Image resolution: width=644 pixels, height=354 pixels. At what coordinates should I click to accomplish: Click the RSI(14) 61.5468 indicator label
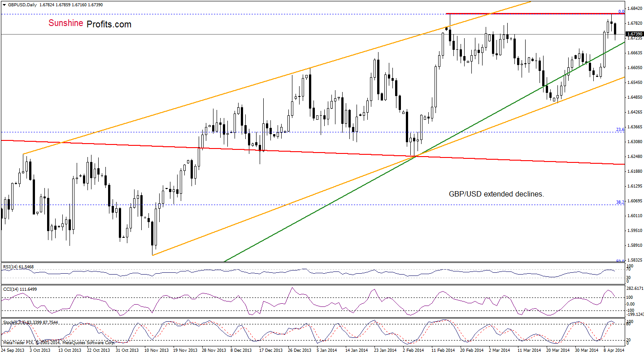click(x=18, y=267)
